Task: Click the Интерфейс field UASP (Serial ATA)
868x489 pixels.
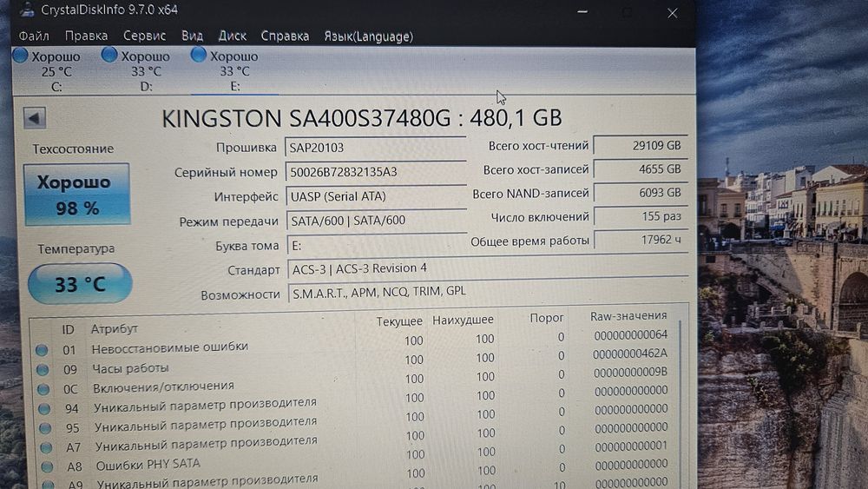Action: [377, 196]
